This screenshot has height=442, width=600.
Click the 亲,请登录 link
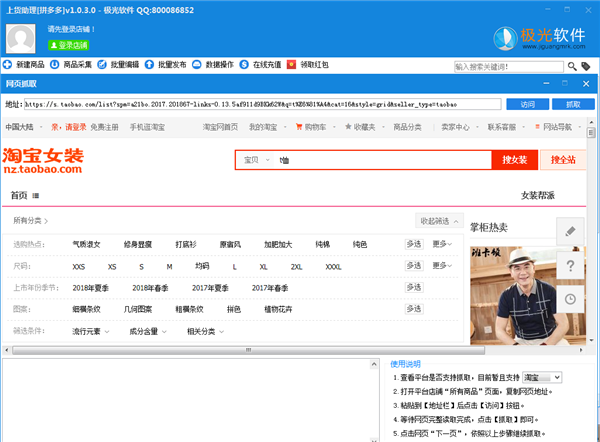click(x=69, y=127)
